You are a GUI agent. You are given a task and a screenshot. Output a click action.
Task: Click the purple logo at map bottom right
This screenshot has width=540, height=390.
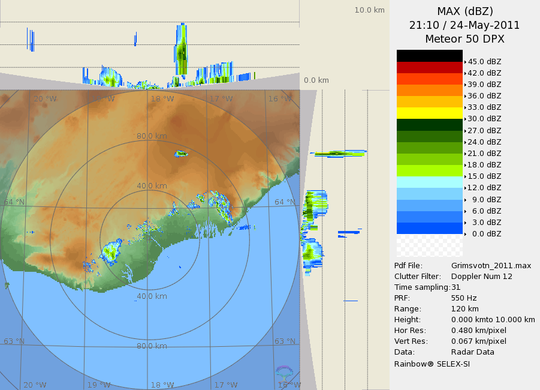coord(284,373)
